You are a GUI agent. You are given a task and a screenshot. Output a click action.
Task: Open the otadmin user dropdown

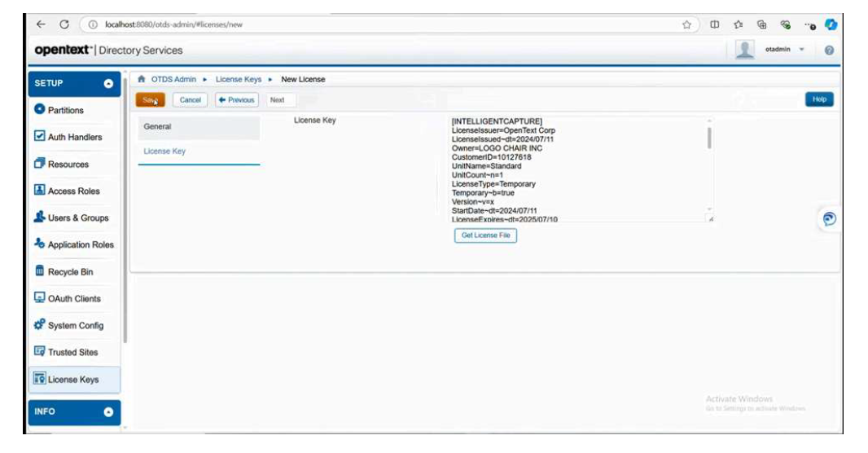pyautogui.click(x=801, y=51)
